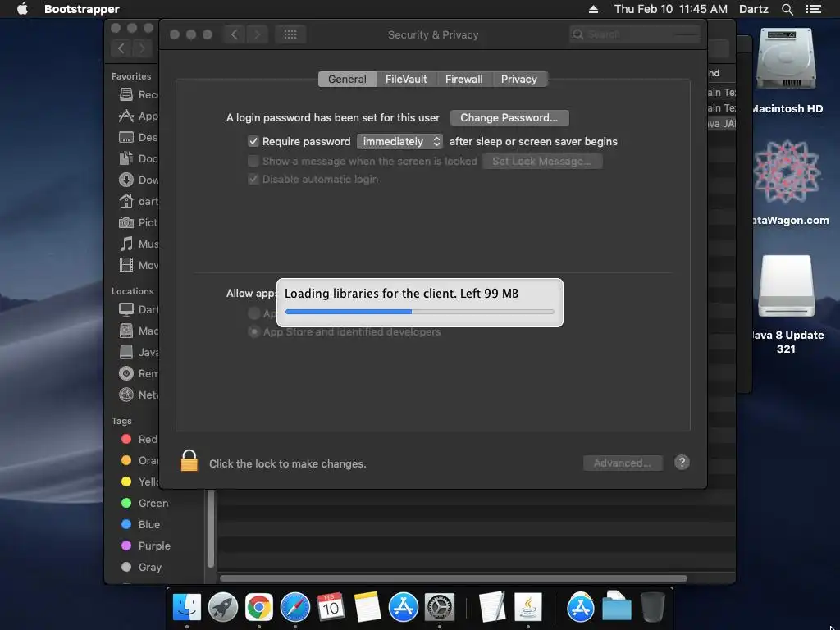Select the Green tag in Finder sidebar

[x=144, y=503]
